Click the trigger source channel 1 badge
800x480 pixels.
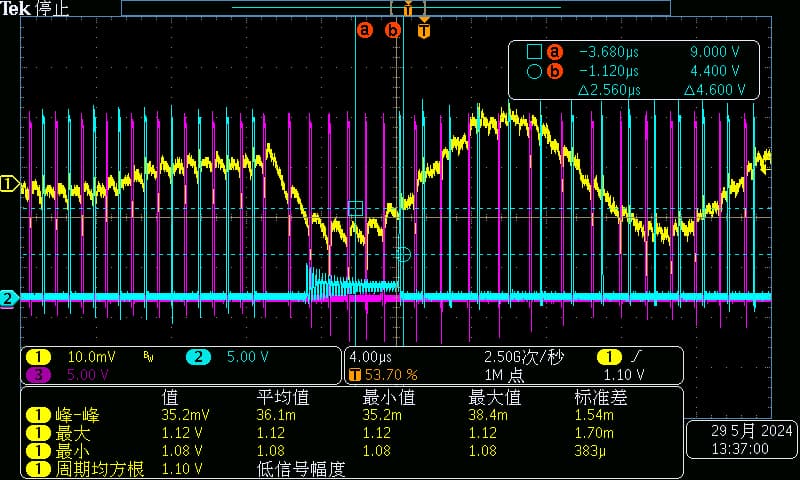pyautogui.click(x=608, y=357)
